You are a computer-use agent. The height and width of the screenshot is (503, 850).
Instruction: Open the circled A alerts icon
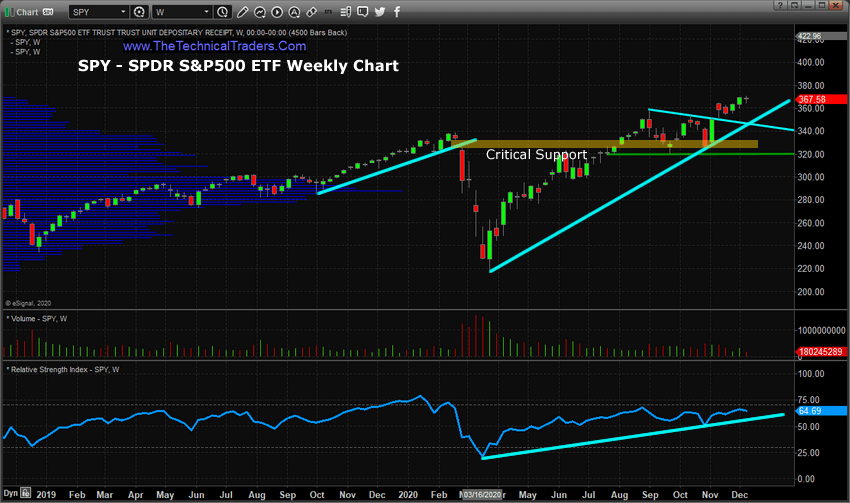pyautogui.click(x=294, y=12)
